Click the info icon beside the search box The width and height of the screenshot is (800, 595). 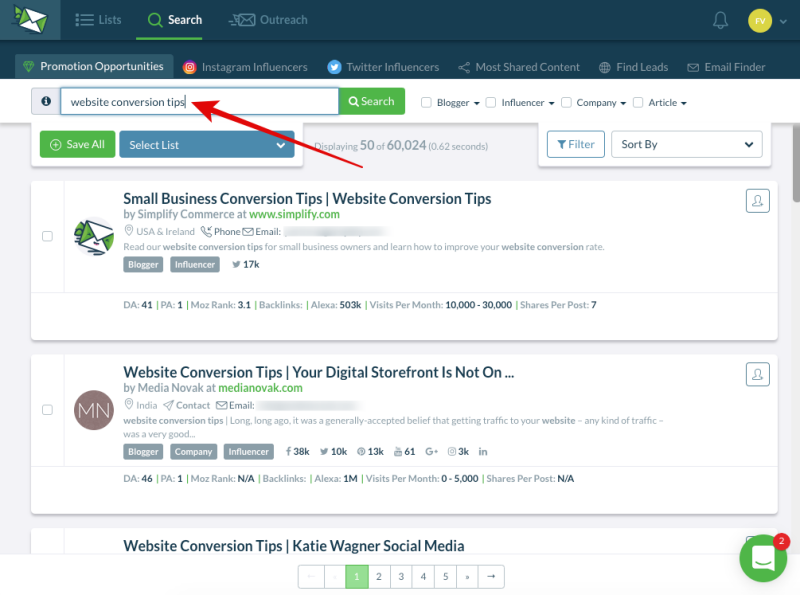point(46,101)
